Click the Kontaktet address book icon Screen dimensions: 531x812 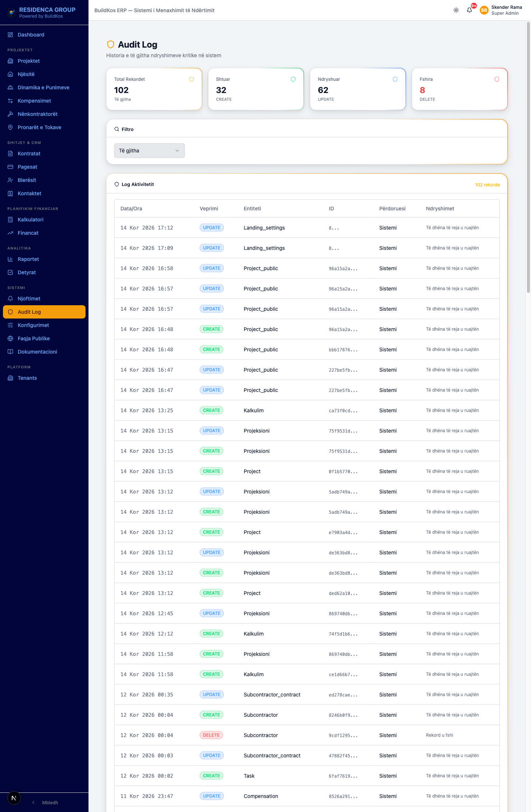click(x=10, y=193)
